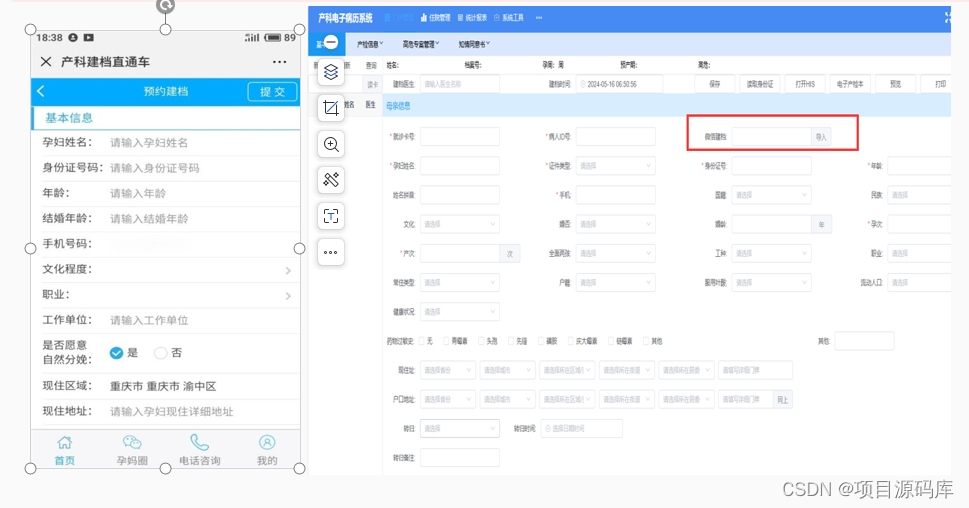The image size is (969, 508).
Task: Click the fullscreen icon at top right
Action: pyautogui.click(x=947, y=18)
